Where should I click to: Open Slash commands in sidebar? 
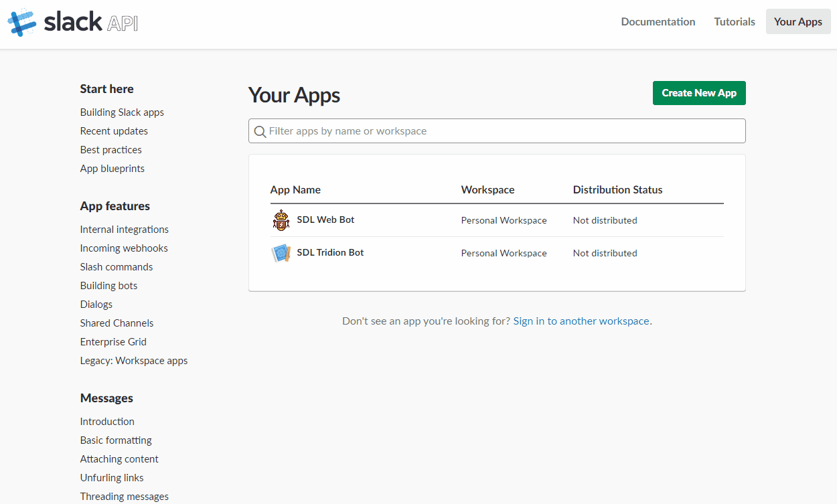(x=117, y=267)
